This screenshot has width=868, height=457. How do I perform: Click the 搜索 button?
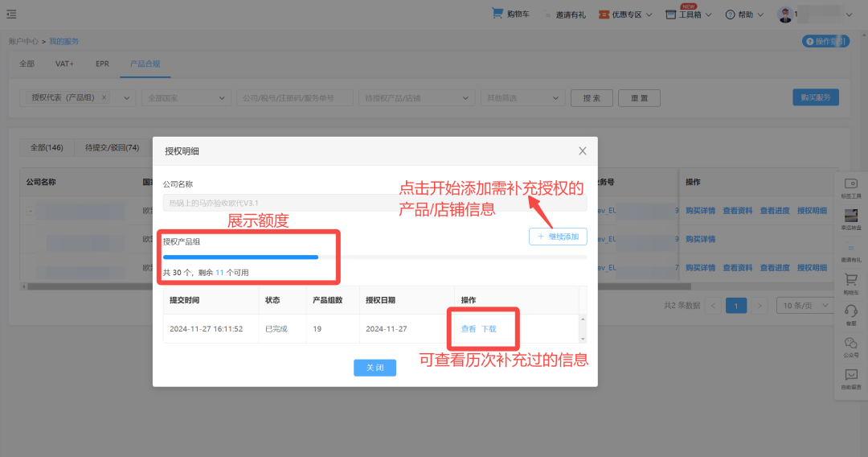592,98
